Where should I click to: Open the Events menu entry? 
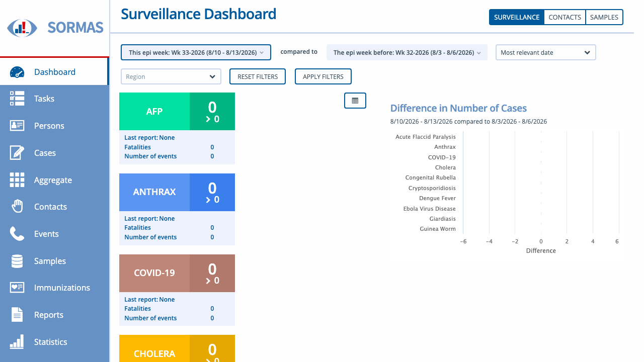tap(54, 234)
